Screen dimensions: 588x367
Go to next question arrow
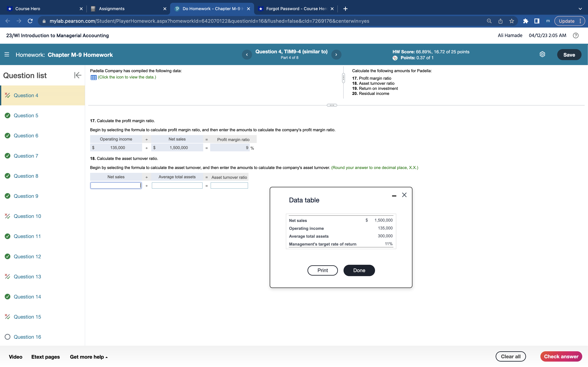tap(336, 55)
